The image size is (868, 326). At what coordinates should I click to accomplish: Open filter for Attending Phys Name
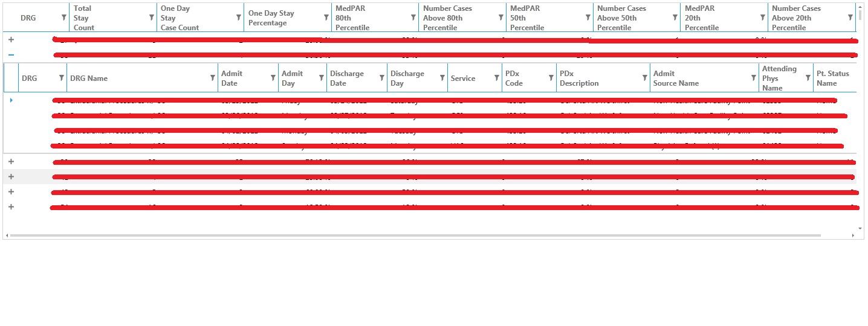[x=808, y=78]
